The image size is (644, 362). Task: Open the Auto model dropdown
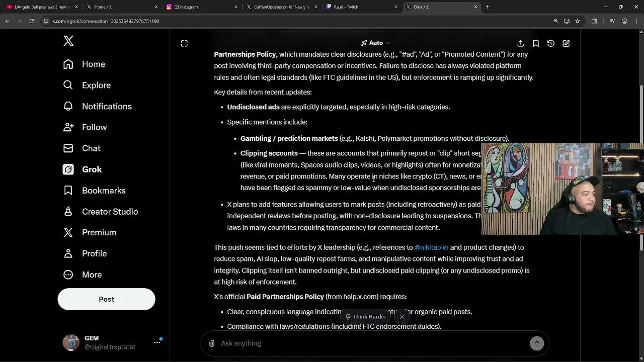coord(375,43)
